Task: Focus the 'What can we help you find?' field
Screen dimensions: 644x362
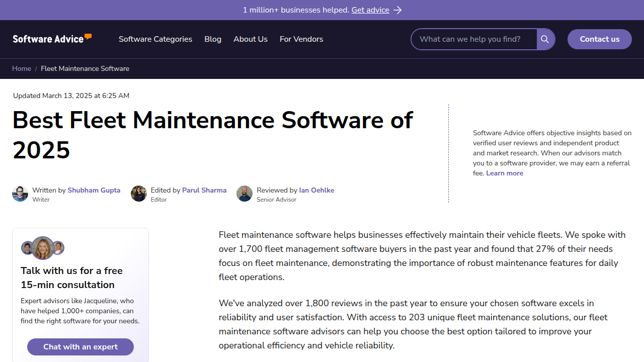Action: pos(474,39)
